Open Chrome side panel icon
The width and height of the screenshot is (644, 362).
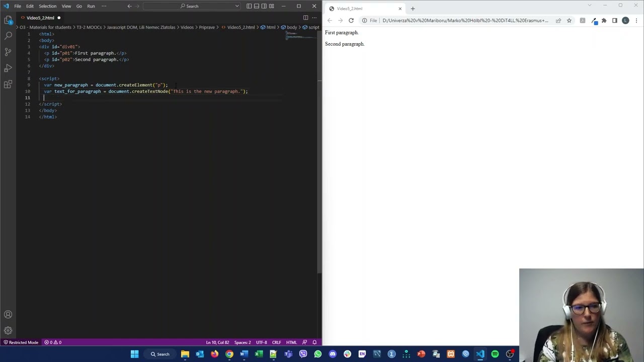pos(614,21)
